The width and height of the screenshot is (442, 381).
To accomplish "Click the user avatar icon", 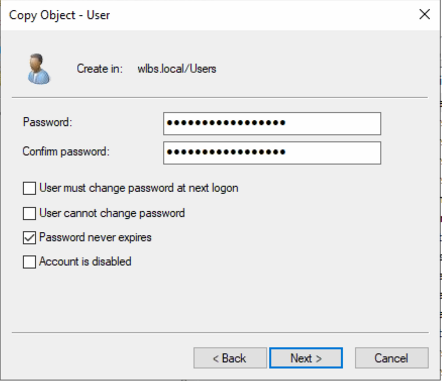I will click(x=39, y=69).
